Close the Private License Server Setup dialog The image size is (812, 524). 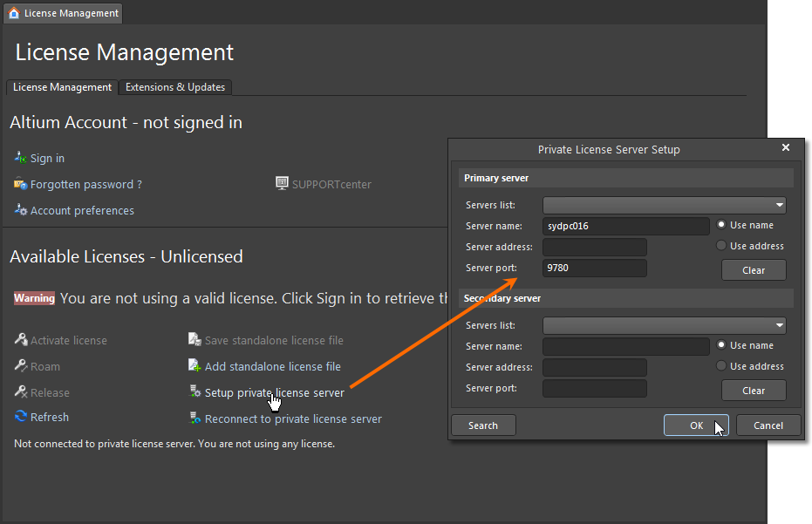click(785, 148)
